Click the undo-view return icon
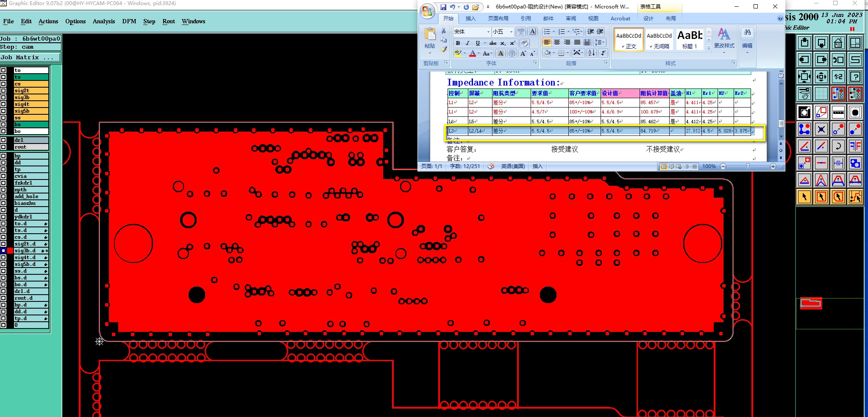Screen dimensions: 868x417 point(838,60)
